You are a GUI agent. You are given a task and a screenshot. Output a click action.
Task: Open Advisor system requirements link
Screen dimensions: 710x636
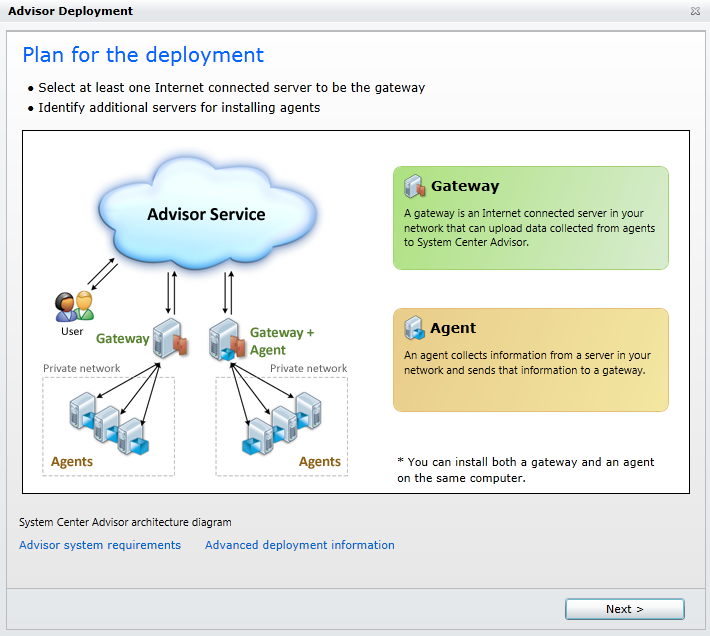coord(100,545)
